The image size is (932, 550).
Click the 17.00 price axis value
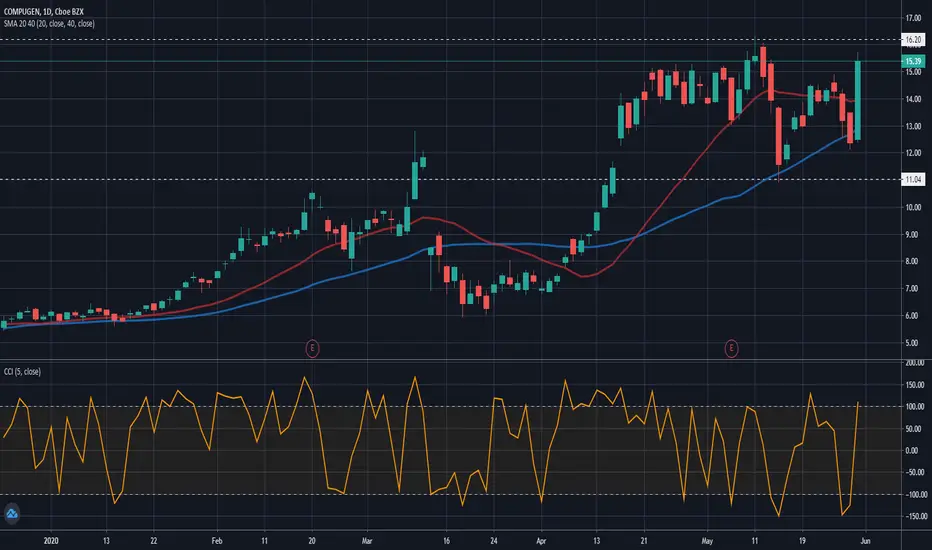tap(913, 18)
